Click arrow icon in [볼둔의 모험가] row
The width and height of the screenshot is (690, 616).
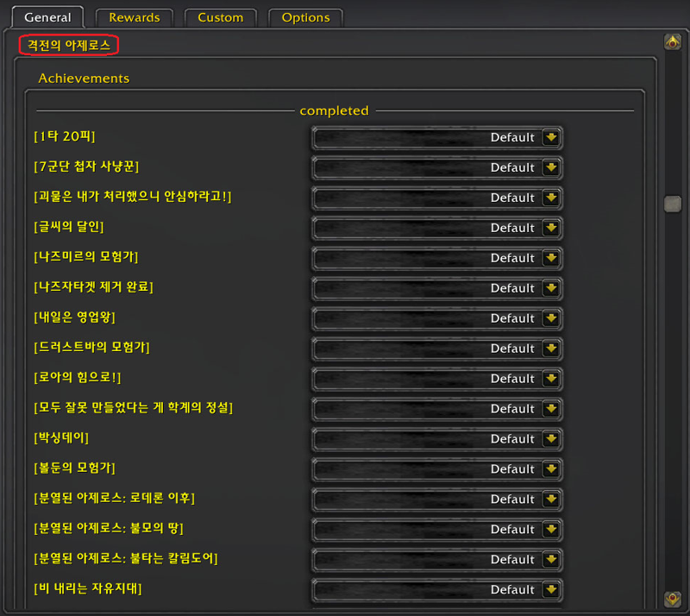tap(551, 469)
